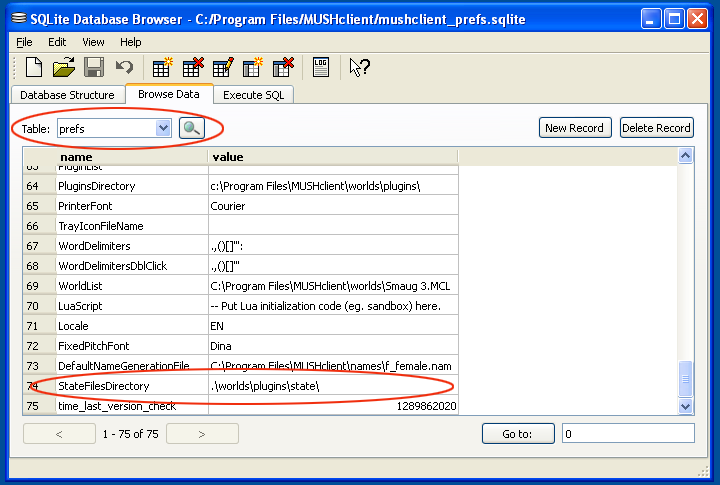
Task: Select the '.\worlds\plugins\state\' value cell
Action: coord(333,386)
